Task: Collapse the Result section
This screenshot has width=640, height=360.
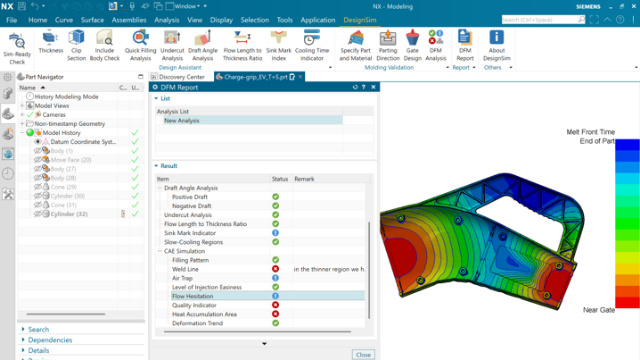Action: click(x=156, y=166)
